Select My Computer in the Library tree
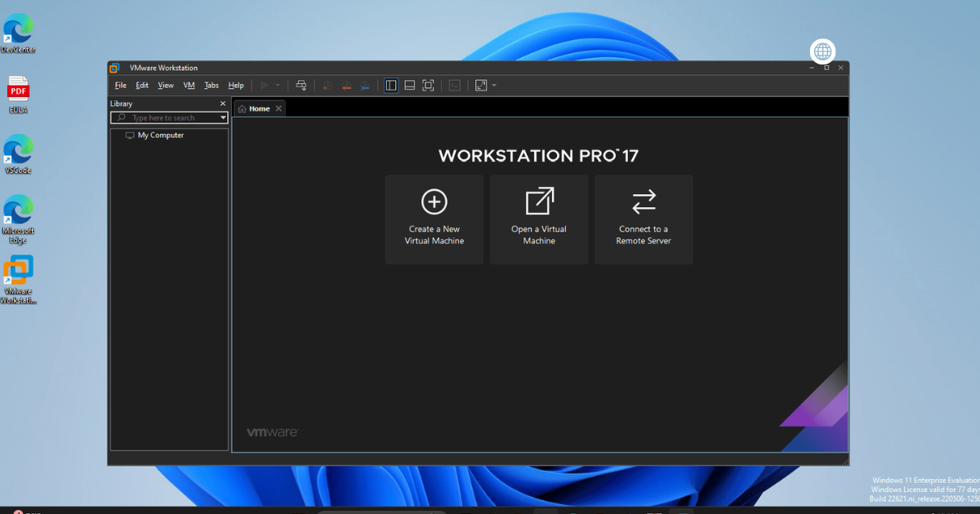Image resolution: width=980 pixels, height=514 pixels. (154, 135)
